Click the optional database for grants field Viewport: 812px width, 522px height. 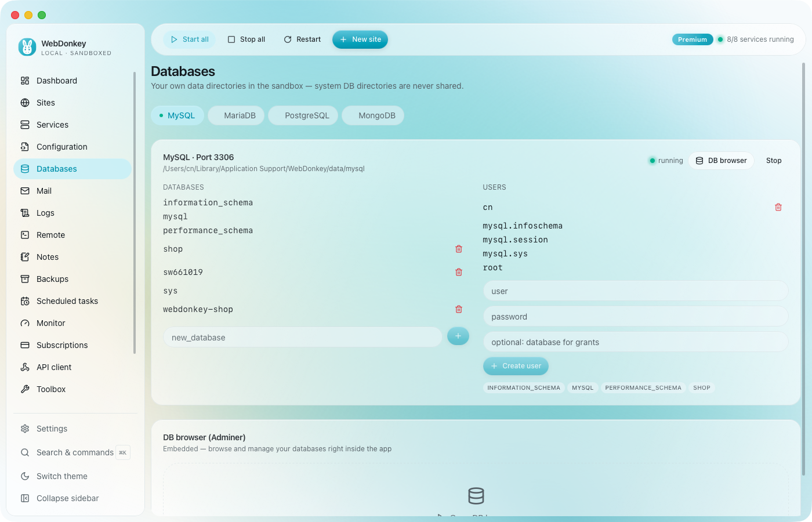(x=636, y=342)
